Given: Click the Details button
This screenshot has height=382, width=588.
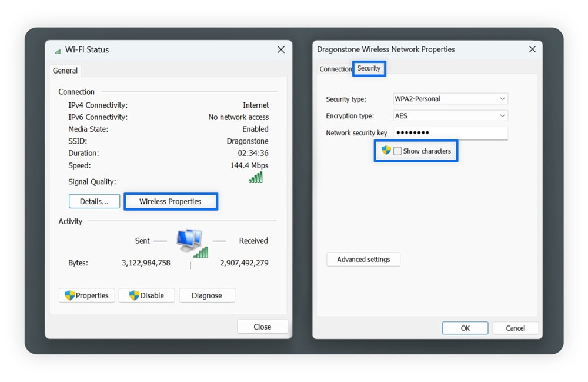Looking at the screenshot, I should tap(94, 201).
